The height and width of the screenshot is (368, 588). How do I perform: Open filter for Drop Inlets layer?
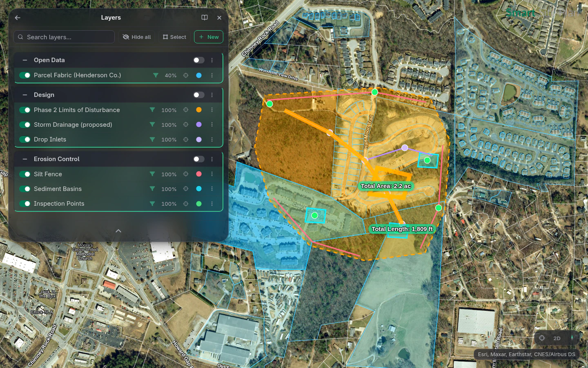[152, 139]
